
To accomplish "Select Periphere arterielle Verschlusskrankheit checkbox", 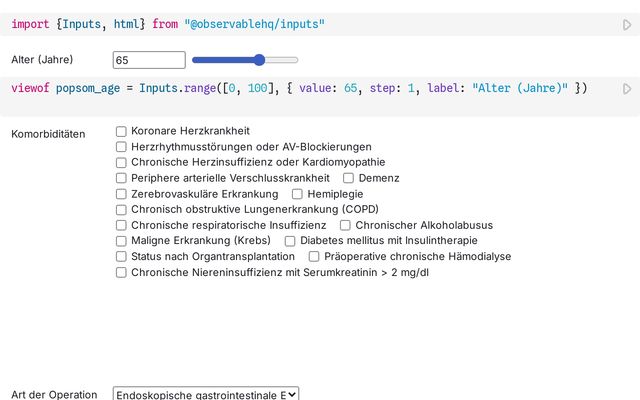I will (121, 178).
